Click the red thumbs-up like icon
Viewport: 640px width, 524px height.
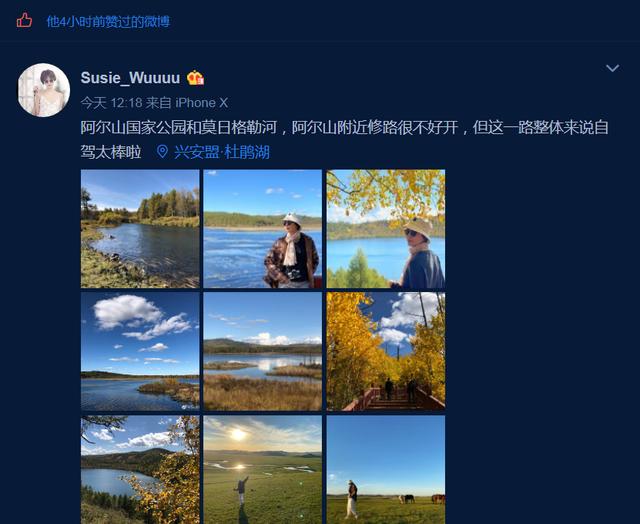tap(24, 20)
